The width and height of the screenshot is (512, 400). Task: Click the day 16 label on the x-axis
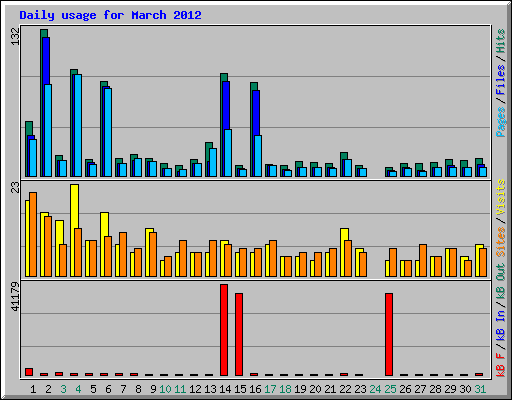255,389
